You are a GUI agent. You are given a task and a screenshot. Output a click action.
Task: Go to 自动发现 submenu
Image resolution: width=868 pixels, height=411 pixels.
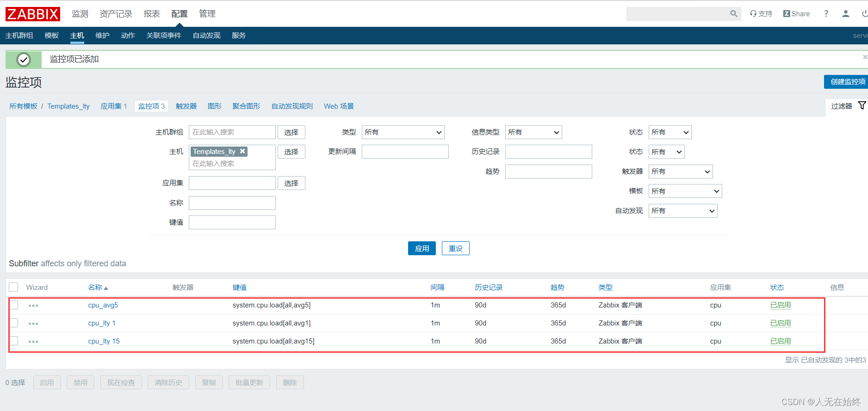tap(207, 36)
